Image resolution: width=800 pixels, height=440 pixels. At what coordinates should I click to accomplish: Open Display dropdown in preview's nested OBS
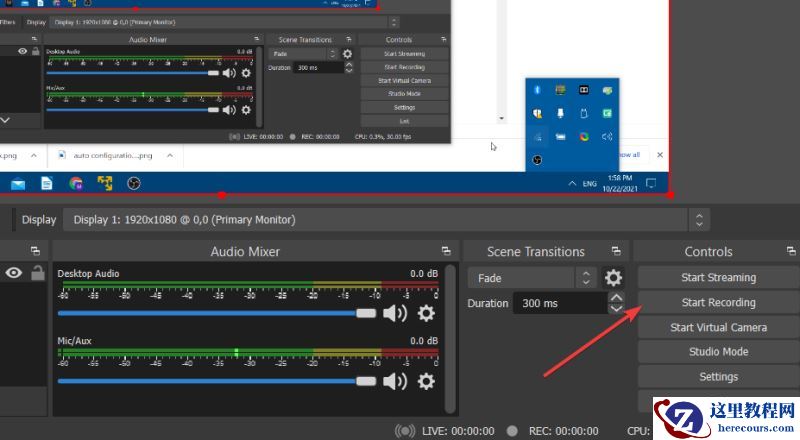(x=225, y=22)
